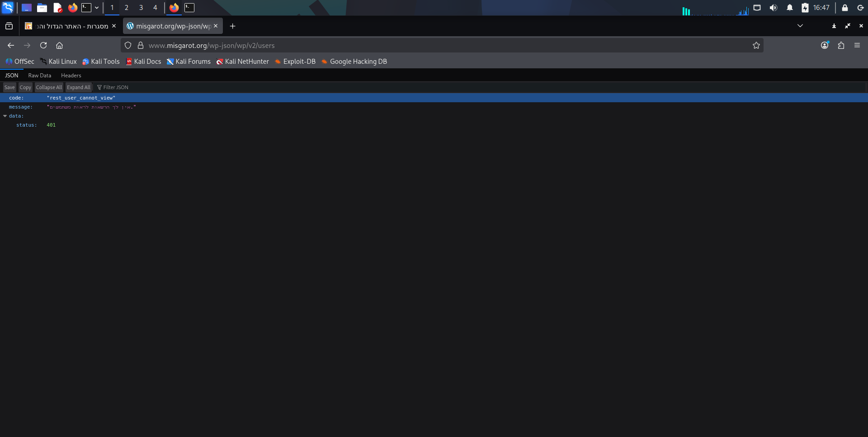Open the Firefox application hamburger menu
Viewport: 868px width, 437px height.
pyautogui.click(x=857, y=45)
